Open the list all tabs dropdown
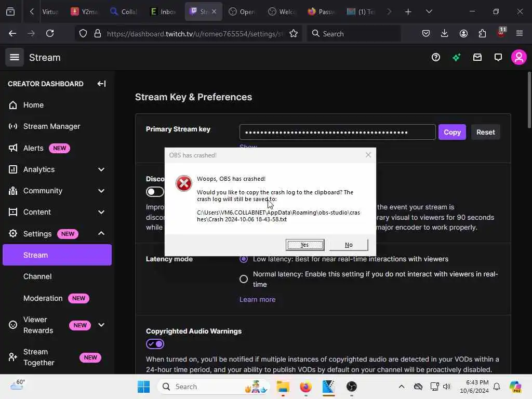The image size is (532, 399). click(x=429, y=12)
